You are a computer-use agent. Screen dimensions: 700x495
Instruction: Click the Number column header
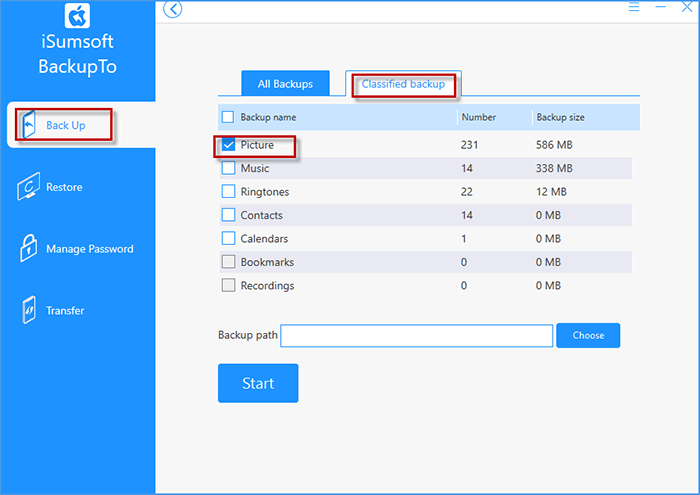click(479, 117)
